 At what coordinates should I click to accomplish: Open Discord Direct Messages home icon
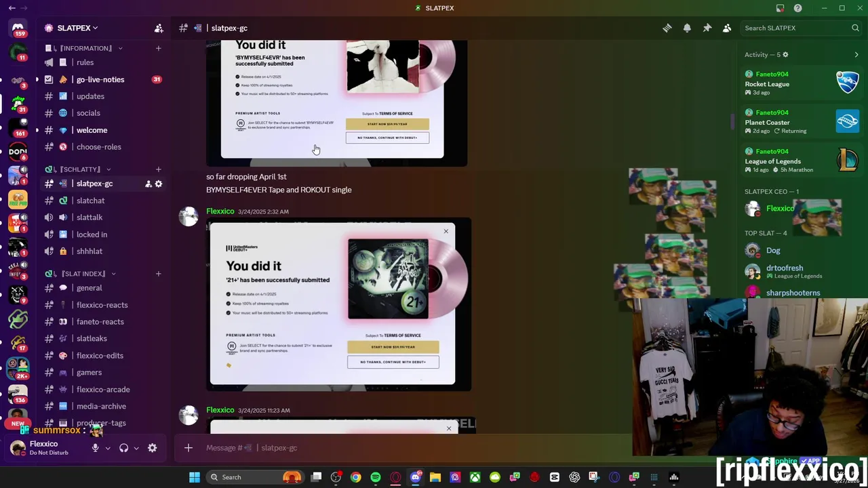(18, 29)
